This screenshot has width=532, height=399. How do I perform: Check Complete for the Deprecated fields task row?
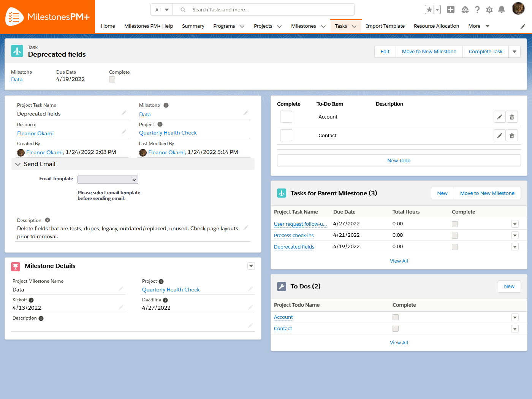point(455,247)
